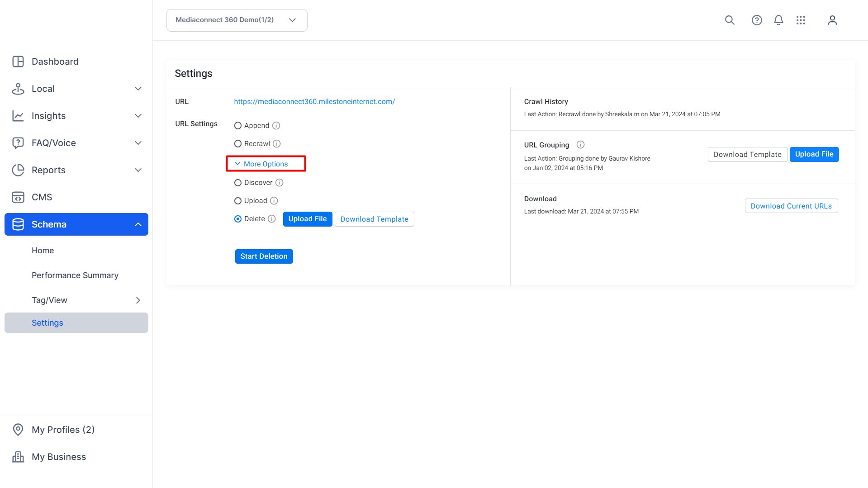Expand the Insights menu chevron
The height and width of the screenshot is (488, 868).
(138, 116)
